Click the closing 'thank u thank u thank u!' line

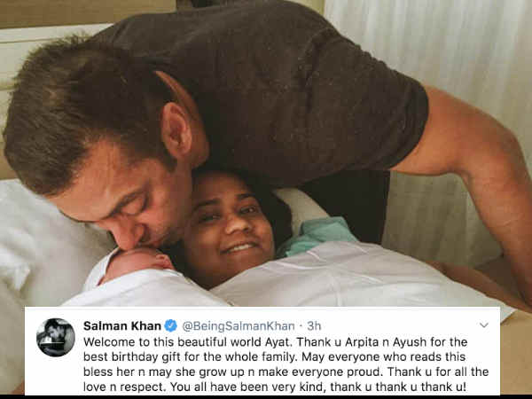pyautogui.click(x=398, y=387)
